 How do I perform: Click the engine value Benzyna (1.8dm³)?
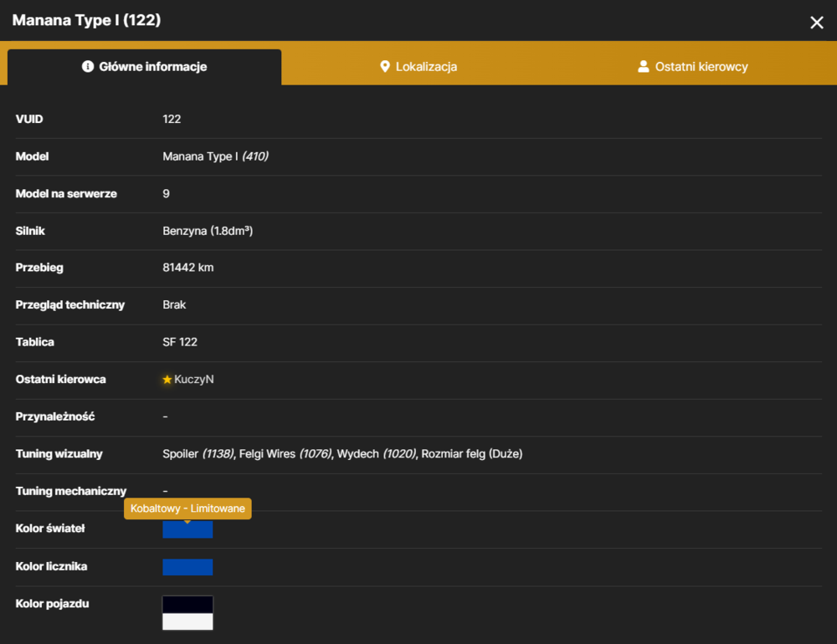208,231
